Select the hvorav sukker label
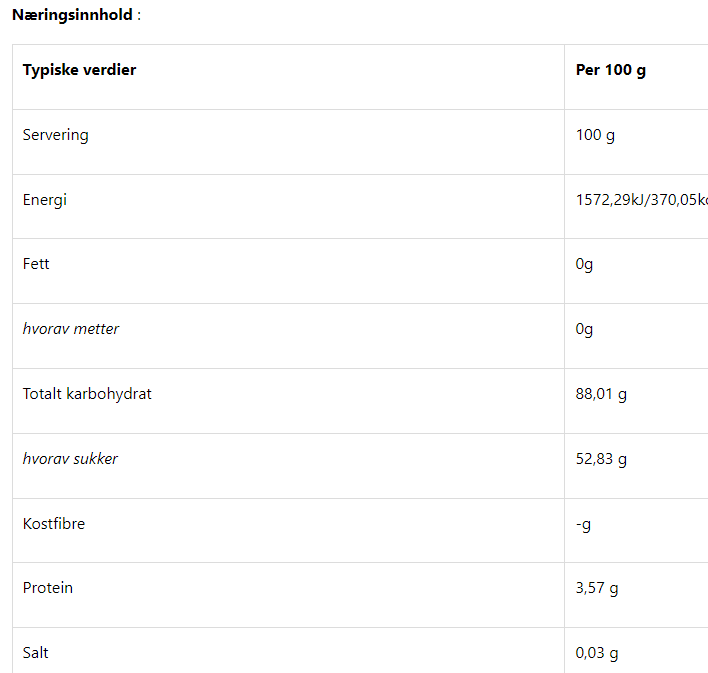708x673 pixels. [70, 459]
